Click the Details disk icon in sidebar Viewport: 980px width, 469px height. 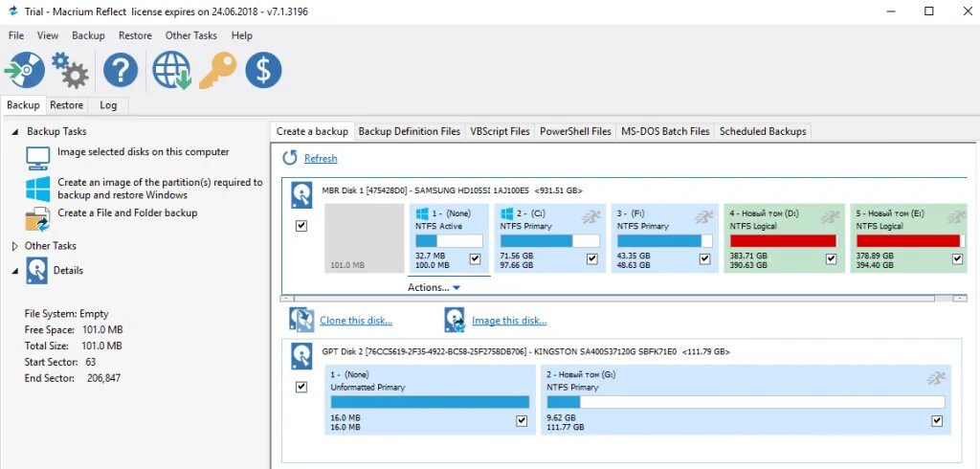click(x=36, y=272)
